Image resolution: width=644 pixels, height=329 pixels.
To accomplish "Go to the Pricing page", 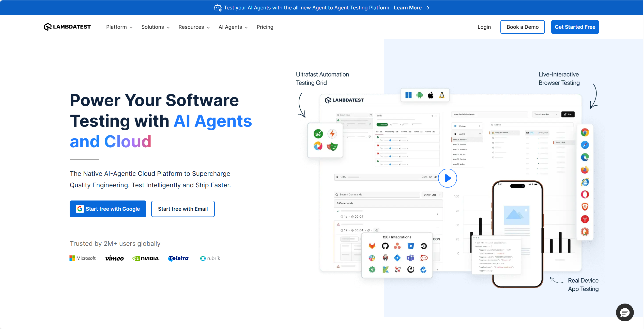I will (265, 27).
